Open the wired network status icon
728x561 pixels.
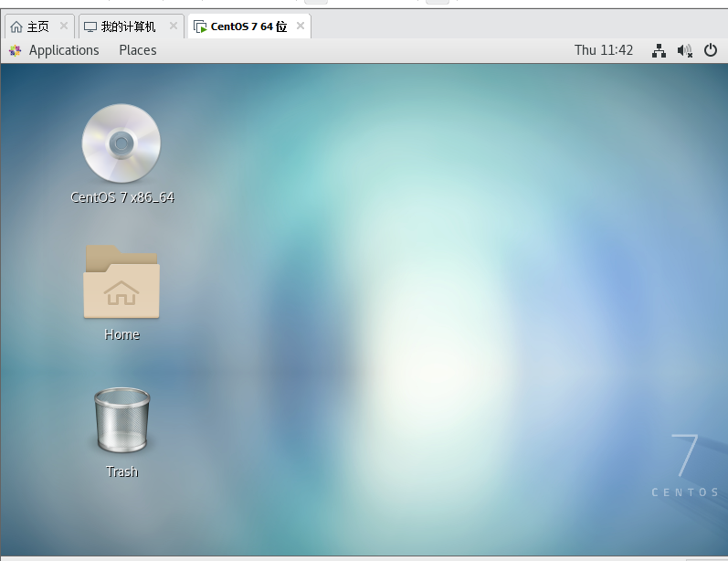tap(659, 50)
